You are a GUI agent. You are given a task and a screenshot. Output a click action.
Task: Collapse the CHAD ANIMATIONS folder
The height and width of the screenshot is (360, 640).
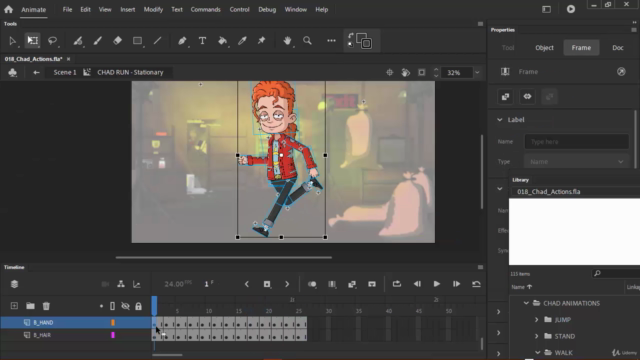pyautogui.click(x=526, y=303)
